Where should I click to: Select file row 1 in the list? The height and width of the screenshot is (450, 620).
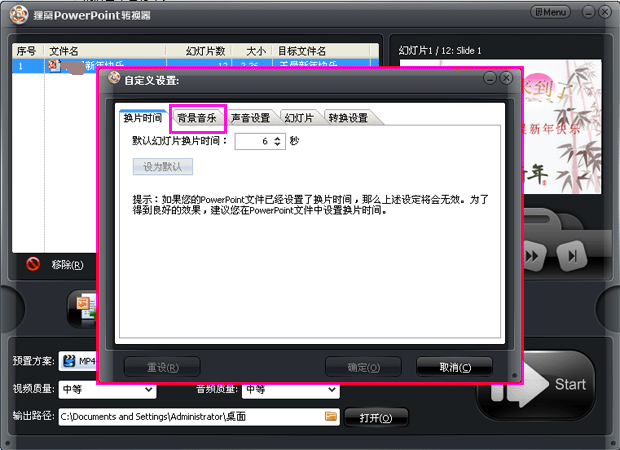[195, 65]
